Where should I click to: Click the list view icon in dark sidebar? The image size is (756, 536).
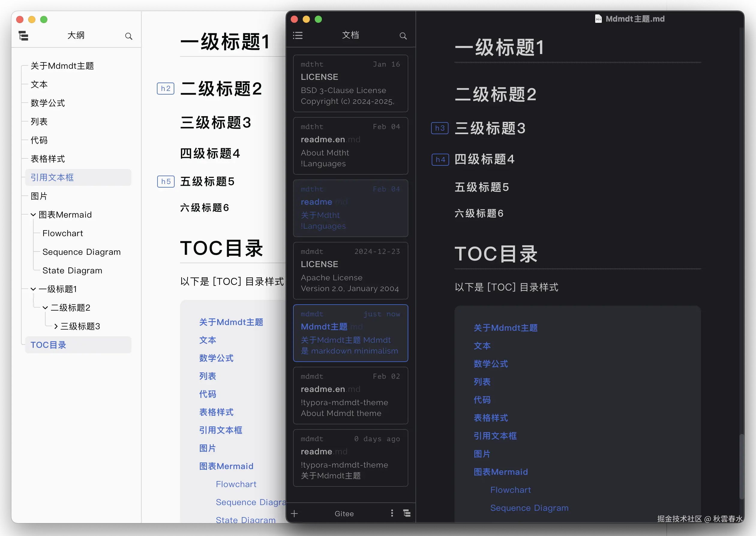click(x=298, y=35)
